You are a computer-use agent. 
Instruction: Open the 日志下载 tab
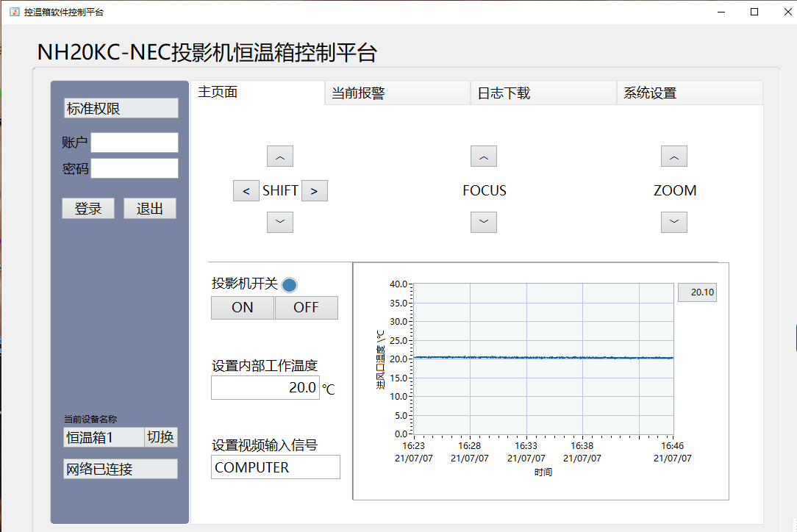pos(543,93)
